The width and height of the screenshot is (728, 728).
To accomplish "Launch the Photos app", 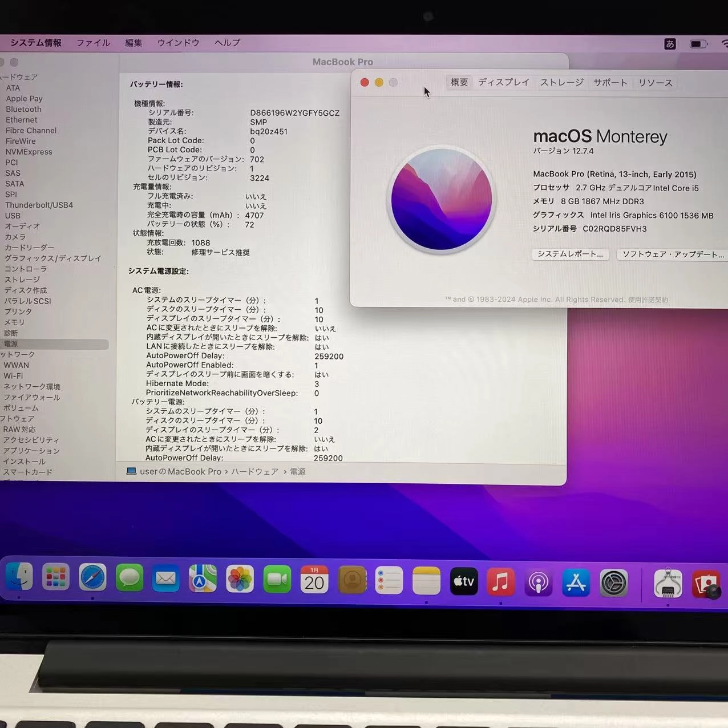I will tap(240, 579).
